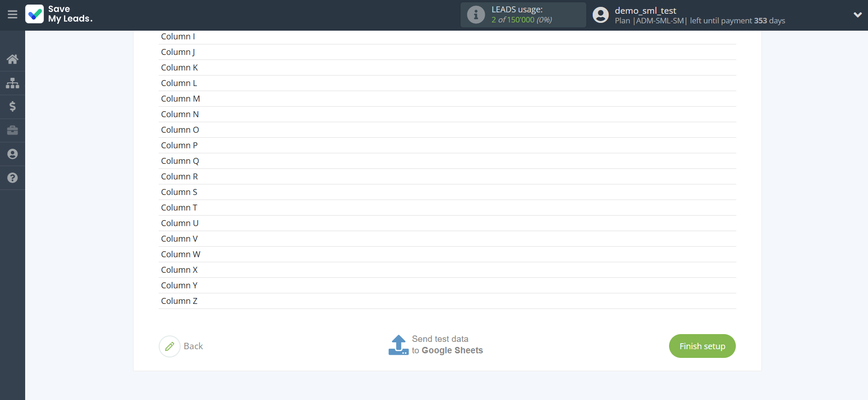Click the account avatar icon

click(x=600, y=15)
